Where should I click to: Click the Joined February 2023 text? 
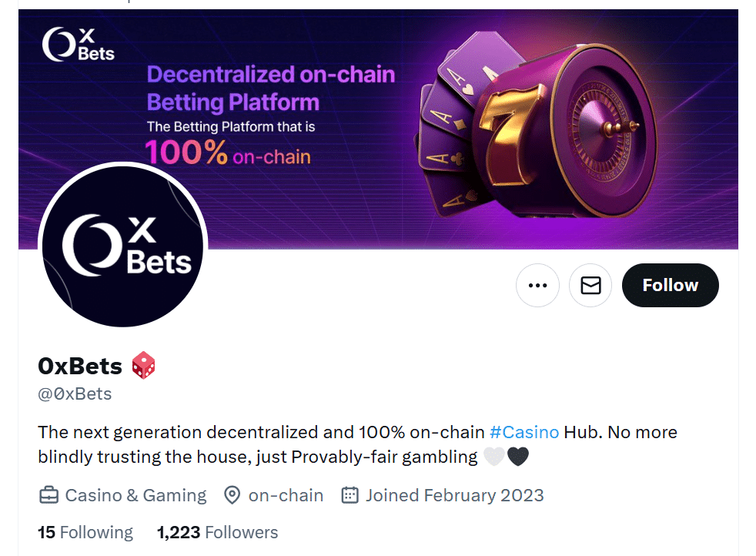pyautogui.click(x=454, y=495)
